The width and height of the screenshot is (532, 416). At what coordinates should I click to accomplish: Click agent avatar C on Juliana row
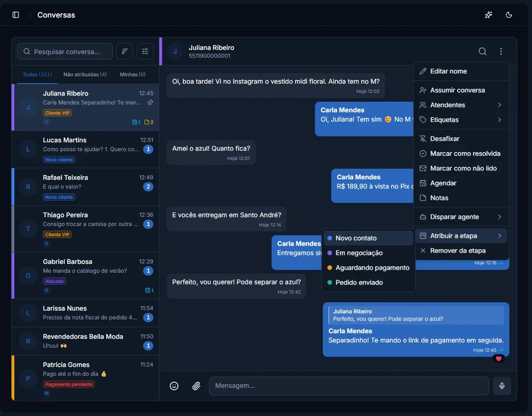[47, 122]
